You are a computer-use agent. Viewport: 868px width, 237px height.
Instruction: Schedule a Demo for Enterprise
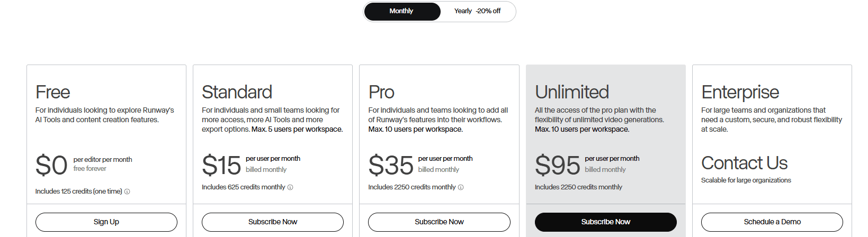coord(772,222)
